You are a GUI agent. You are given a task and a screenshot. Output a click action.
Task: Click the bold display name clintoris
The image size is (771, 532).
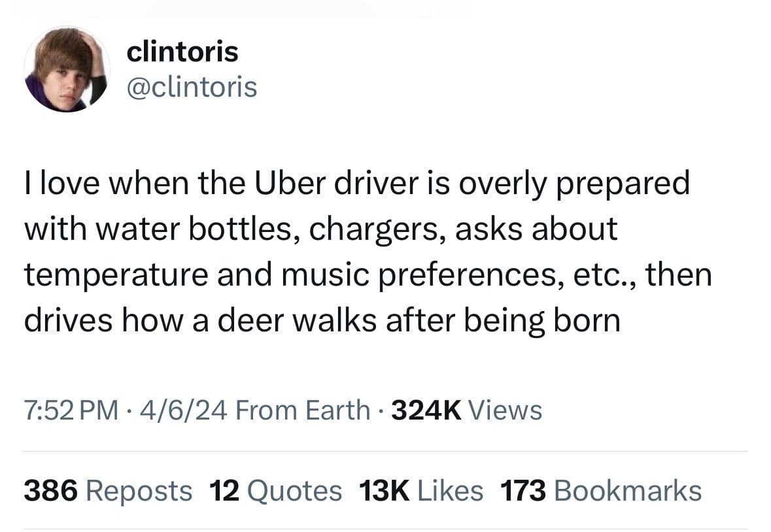(182, 51)
